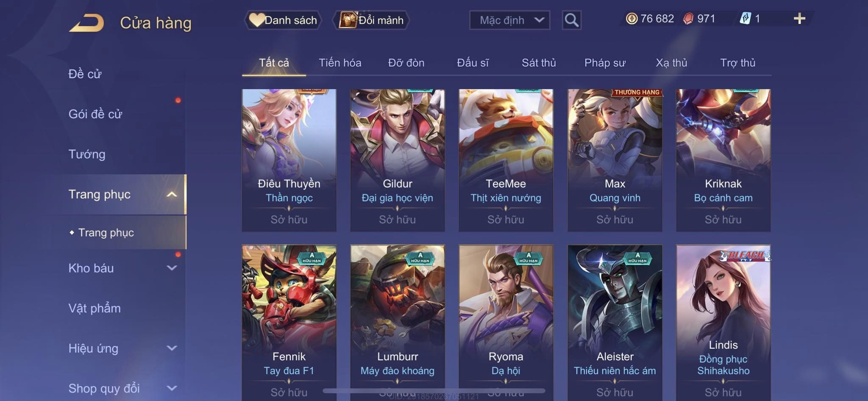Open Lindis Đồng phục Shihakusho skin card
868x401 pixels.
coord(723,322)
